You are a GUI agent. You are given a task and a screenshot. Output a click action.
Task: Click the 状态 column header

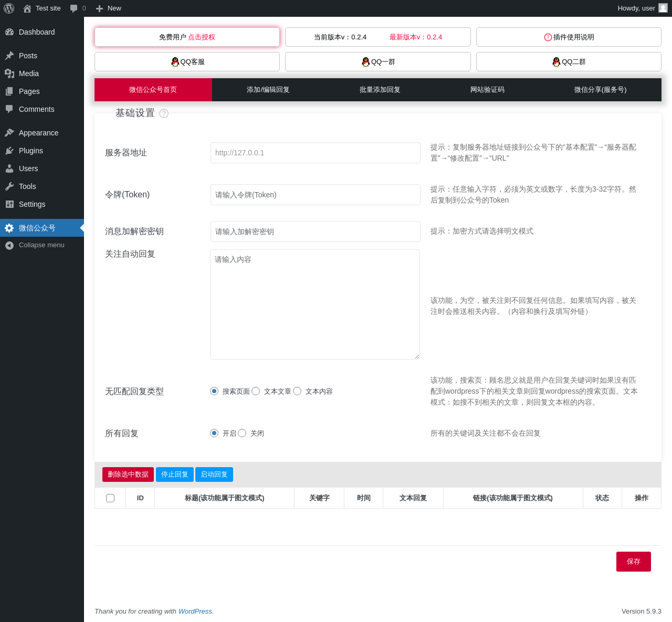click(x=602, y=498)
